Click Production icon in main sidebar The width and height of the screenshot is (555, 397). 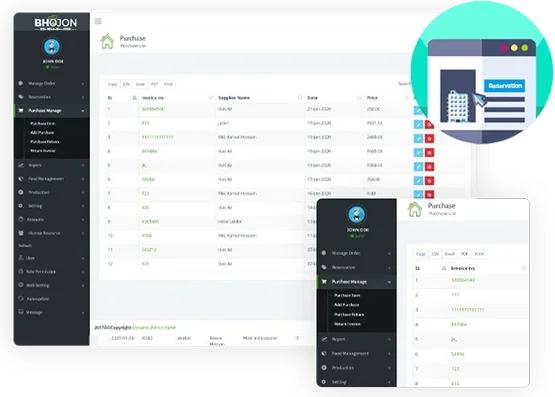pyautogui.click(x=21, y=192)
